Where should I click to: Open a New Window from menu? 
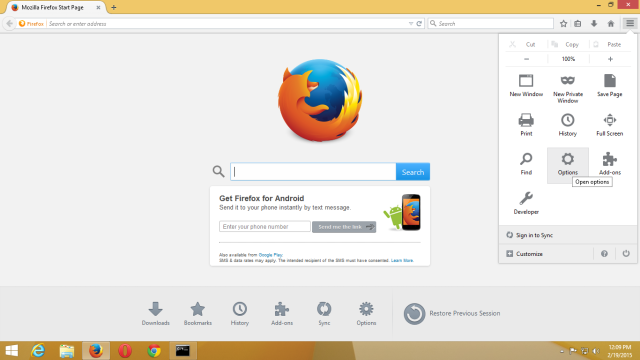[x=526, y=85]
